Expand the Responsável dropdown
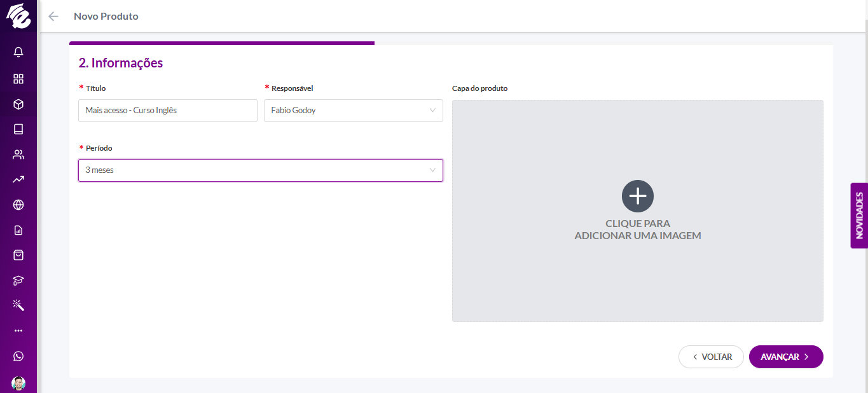The image size is (868, 393). (x=354, y=111)
